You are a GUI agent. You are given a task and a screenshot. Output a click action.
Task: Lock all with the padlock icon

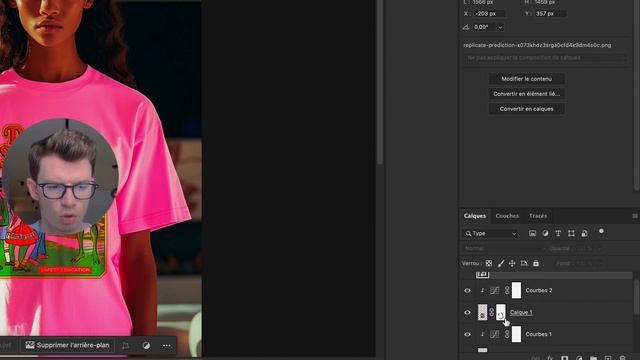(536, 264)
